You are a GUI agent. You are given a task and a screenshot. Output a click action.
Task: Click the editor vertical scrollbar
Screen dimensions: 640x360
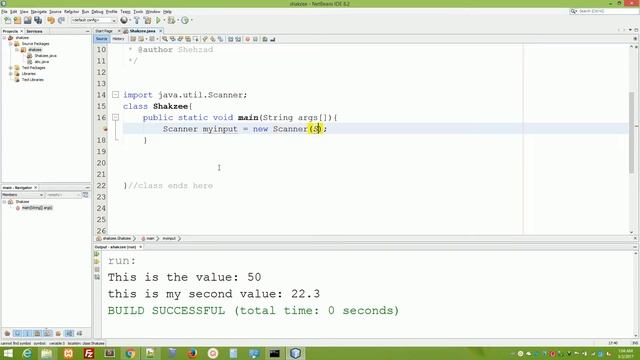point(632,133)
